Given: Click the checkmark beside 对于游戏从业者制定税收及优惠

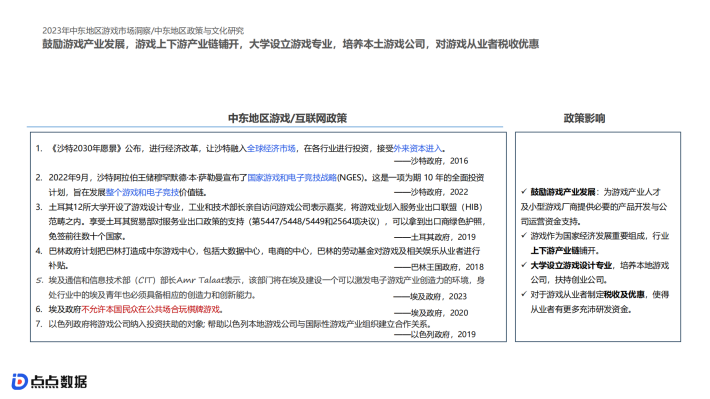Looking at the screenshot, I should [x=524, y=294].
